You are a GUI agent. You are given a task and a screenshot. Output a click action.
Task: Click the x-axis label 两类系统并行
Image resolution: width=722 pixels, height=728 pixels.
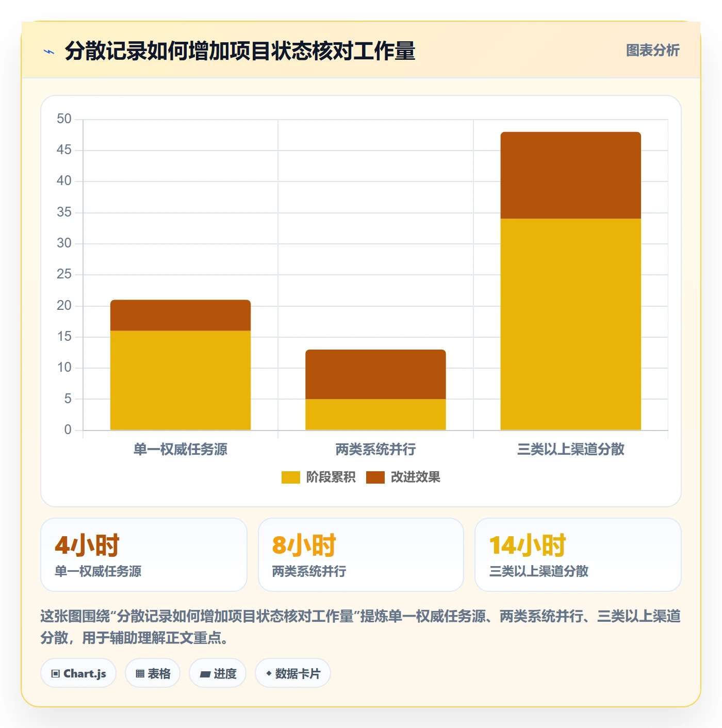pos(375,450)
